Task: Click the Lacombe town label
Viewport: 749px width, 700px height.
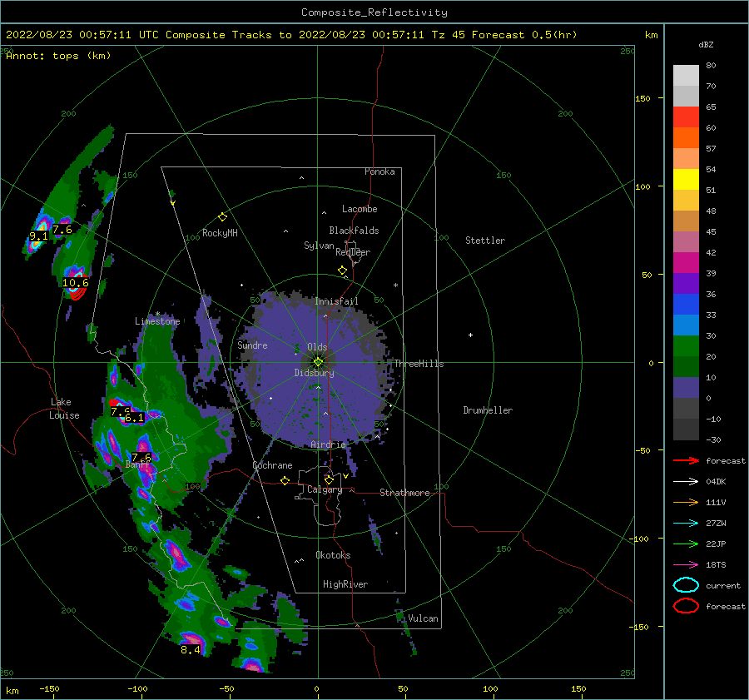Action: 360,209
